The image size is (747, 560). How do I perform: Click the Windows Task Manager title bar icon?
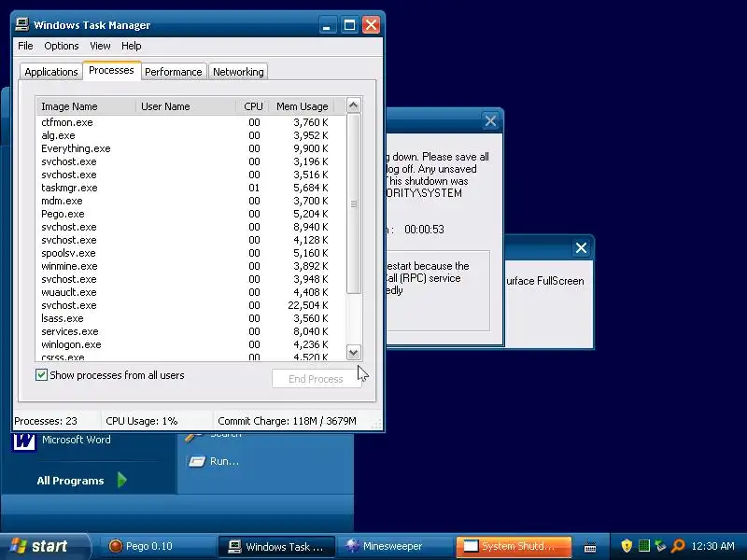point(22,24)
